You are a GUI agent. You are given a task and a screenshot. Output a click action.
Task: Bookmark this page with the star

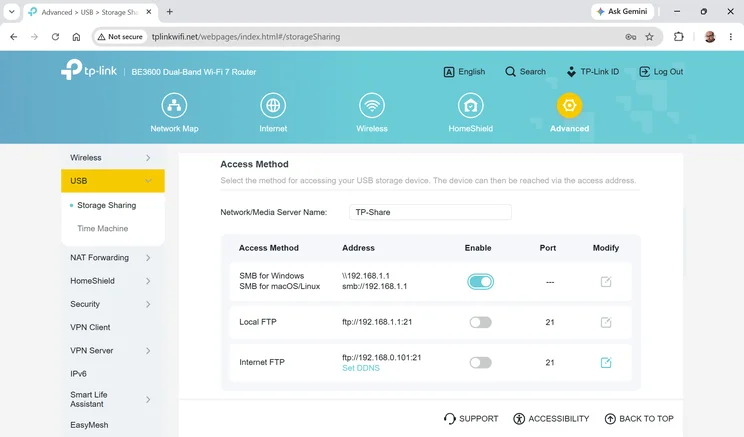pyautogui.click(x=650, y=37)
